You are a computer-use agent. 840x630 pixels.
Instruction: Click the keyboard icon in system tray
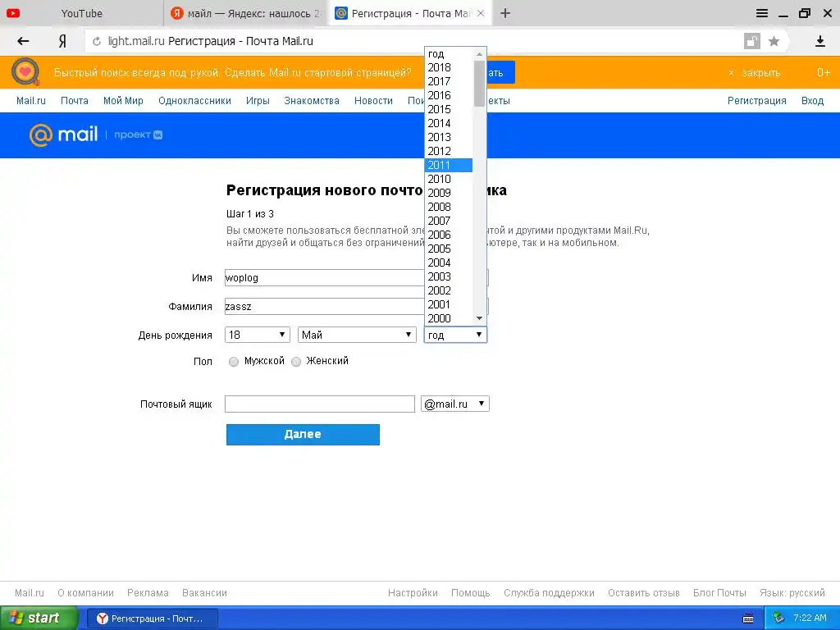748,619
